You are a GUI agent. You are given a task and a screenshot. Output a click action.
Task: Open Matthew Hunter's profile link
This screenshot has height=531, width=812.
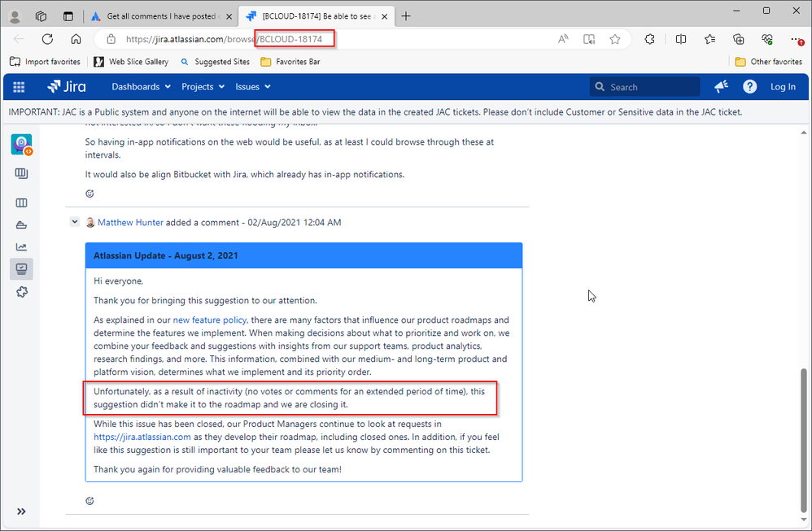click(x=130, y=223)
